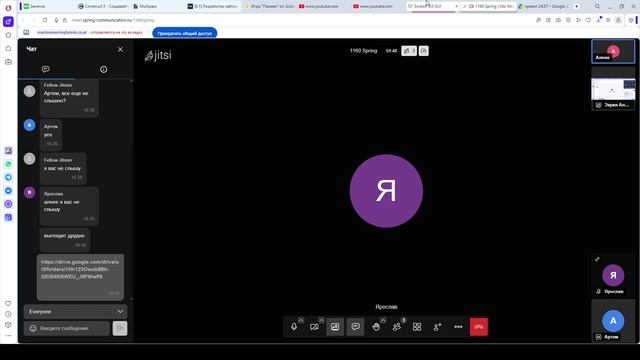
Task: Toggle the chat panel from toolbar
Action: pos(356,327)
